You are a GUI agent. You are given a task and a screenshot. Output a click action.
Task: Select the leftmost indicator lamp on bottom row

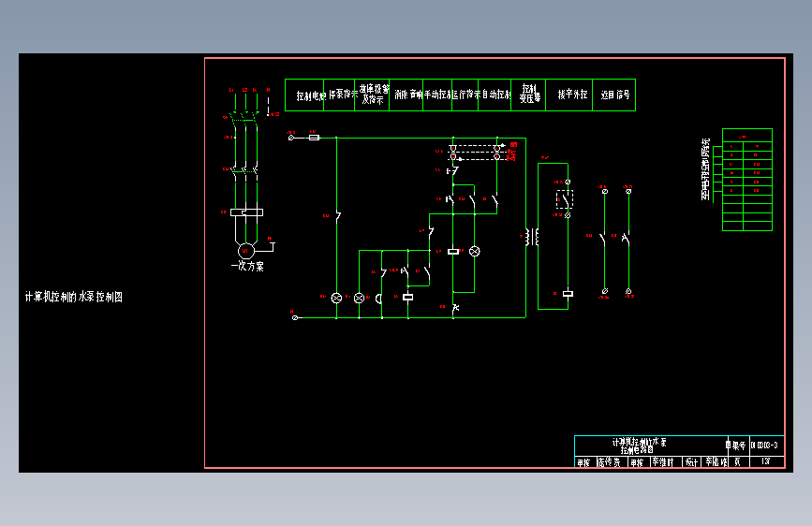pyautogui.click(x=336, y=299)
